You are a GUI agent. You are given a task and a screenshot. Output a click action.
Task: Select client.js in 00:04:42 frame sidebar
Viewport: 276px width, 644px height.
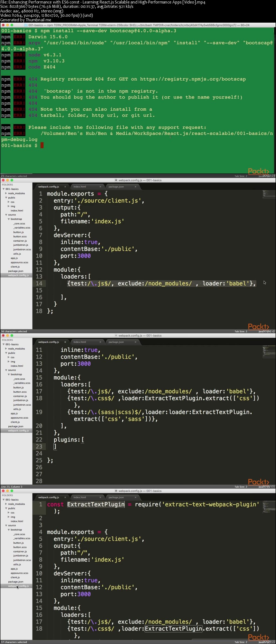pyautogui.click(x=15, y=267)
